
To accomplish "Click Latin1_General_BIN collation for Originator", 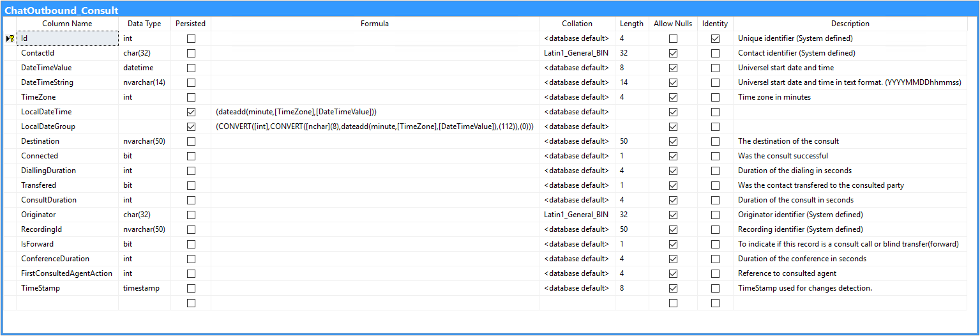I will [577, 215].
